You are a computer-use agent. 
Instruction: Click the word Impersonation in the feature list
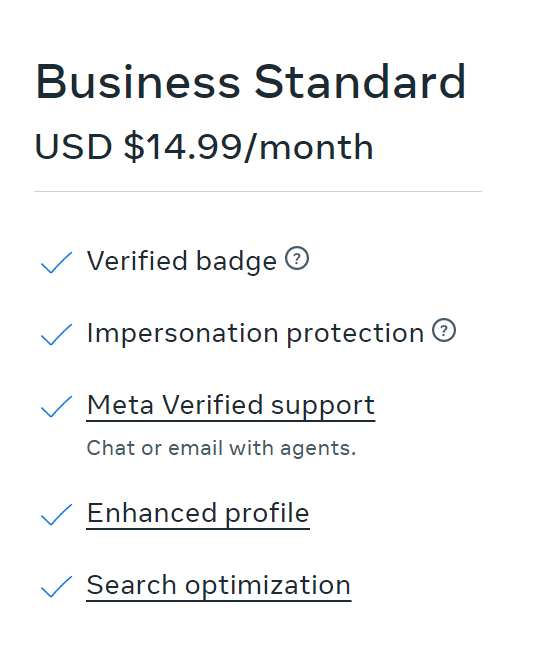[183, 333]
